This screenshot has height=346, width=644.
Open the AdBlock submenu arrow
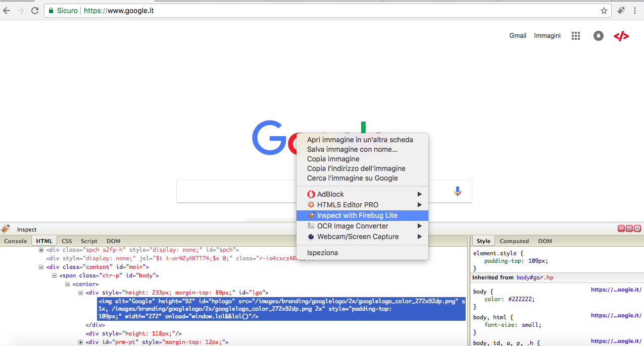pyautogui.click(x=420, y=194)
